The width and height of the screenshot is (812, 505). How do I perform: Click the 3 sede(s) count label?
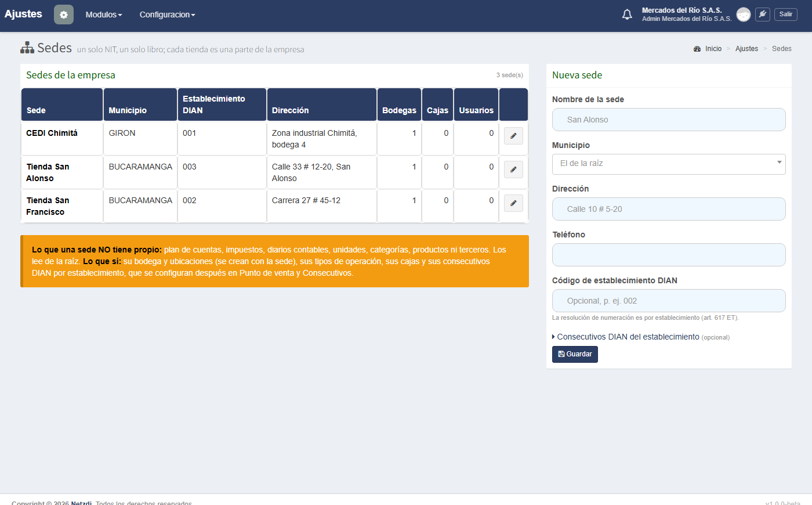pos(509,75)
